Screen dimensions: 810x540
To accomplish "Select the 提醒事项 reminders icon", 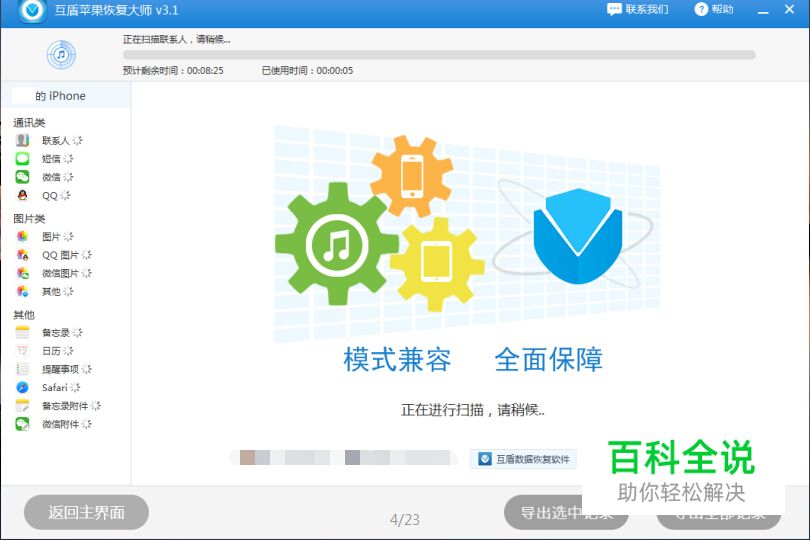I will [x=22, y=369].
